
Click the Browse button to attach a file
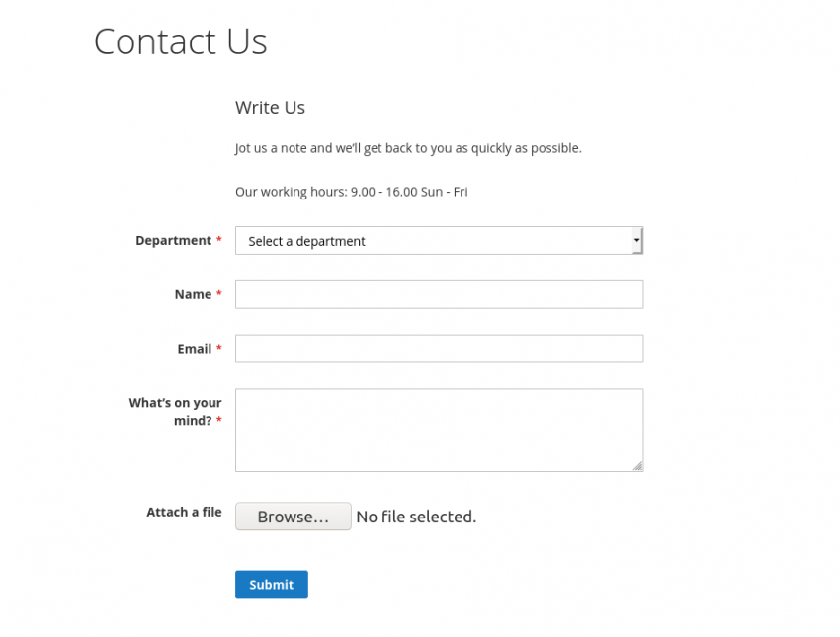point(293,516)
